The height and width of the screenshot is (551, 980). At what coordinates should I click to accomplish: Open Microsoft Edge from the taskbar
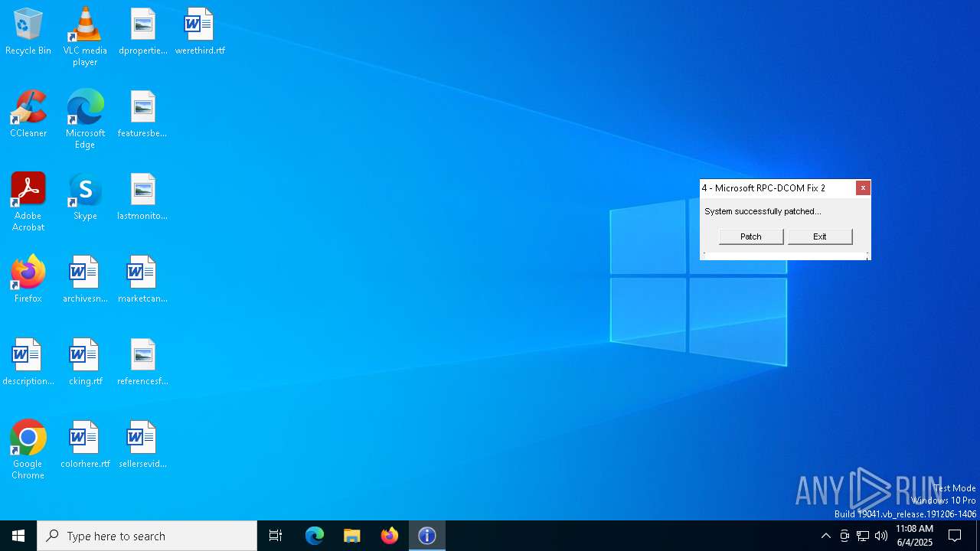coord(315,536)
